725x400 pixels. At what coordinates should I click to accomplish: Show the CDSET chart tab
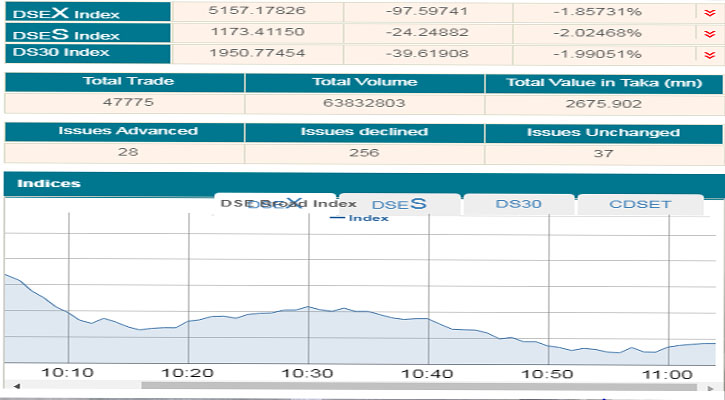click(x=640, y=204)
